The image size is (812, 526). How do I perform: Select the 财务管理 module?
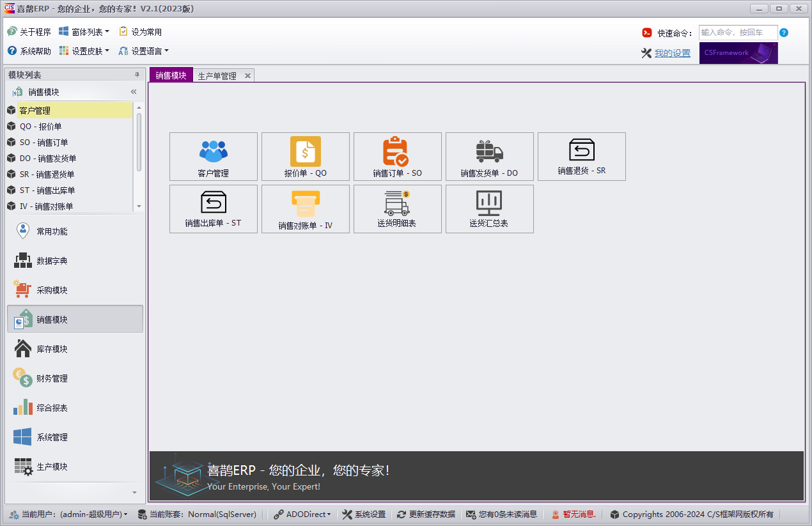point(75,378)
